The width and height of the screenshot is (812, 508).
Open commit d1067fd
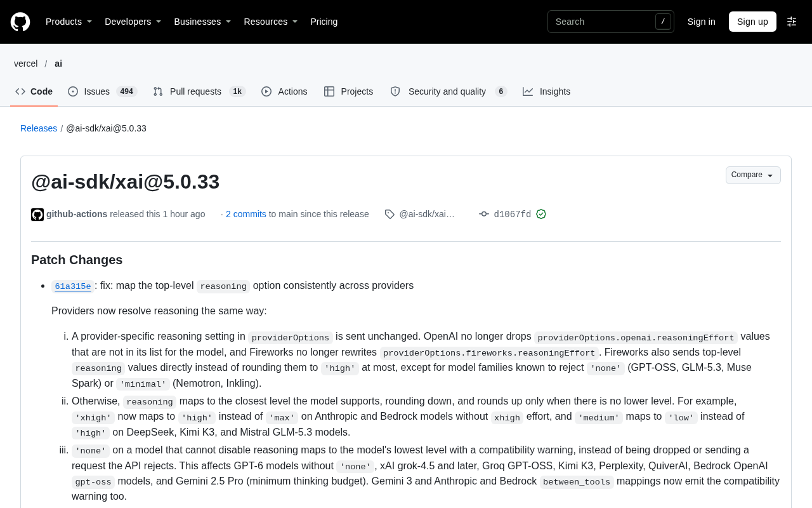coord(513,215)
